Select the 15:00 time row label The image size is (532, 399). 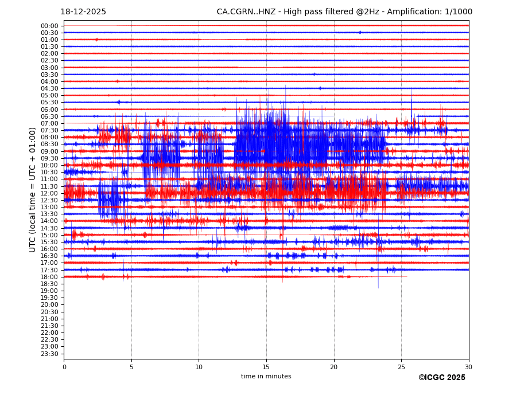[49, 235]
